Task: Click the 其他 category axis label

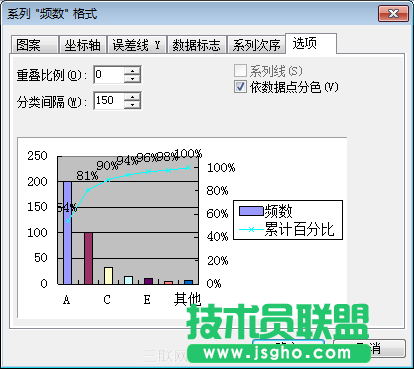Action: pyautogui.click(x=187, y=299)
